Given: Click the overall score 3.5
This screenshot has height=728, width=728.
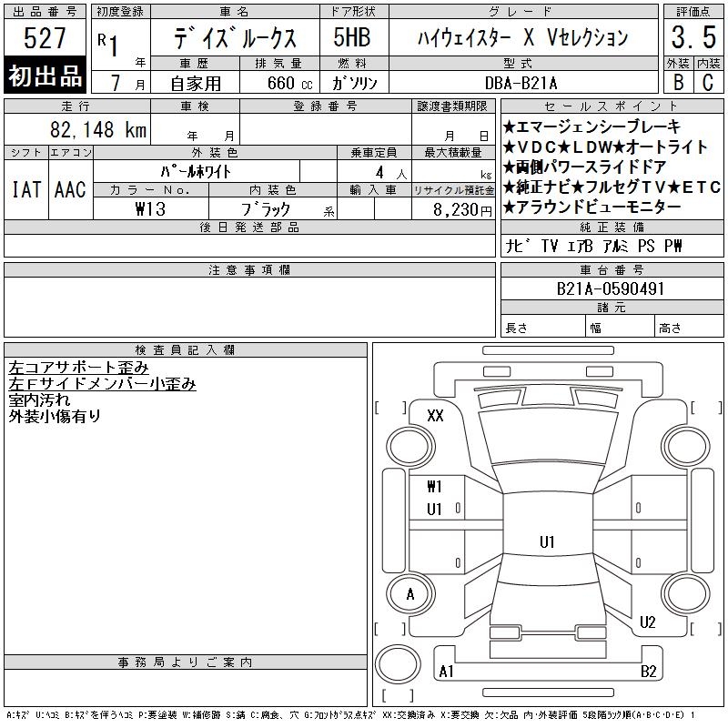Looking at the screenshot, I should tap(693, 37).
